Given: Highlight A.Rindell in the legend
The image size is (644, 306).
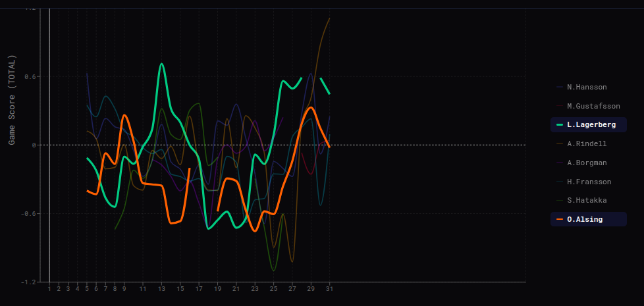Looking at the screenshot, I should click(586, 143).
